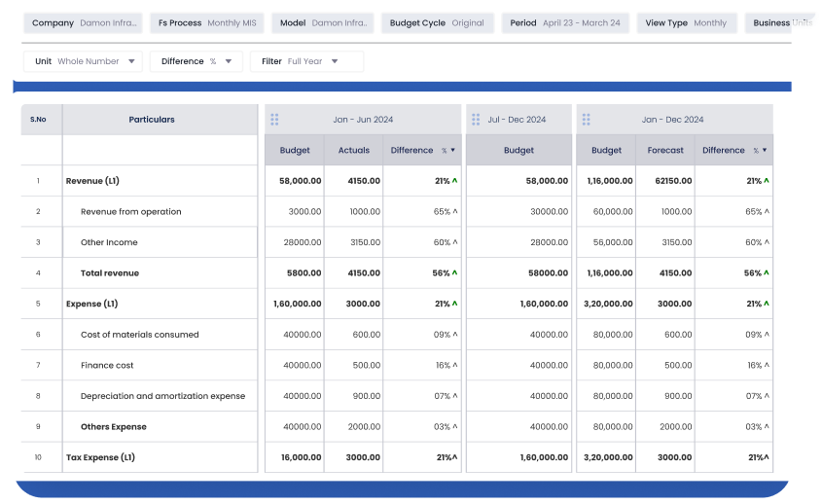Click 900.00 forecast for Depreciation and amortization
This screenshot has height=504, width=822.
(678, 396)
